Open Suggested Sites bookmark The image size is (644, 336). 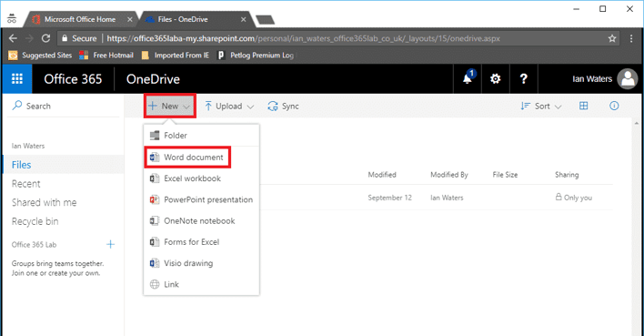[40, 56]
